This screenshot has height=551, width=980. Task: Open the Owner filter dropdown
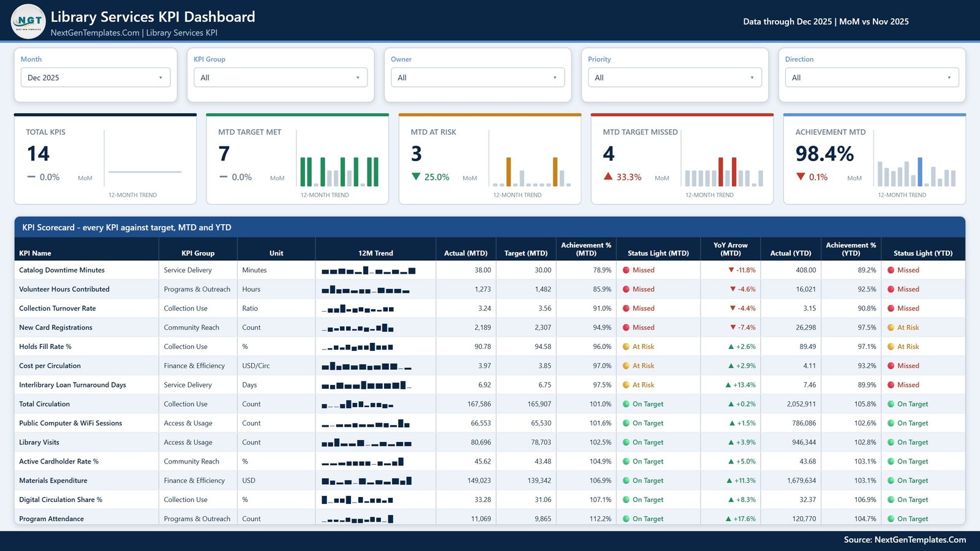click(478, 78)
